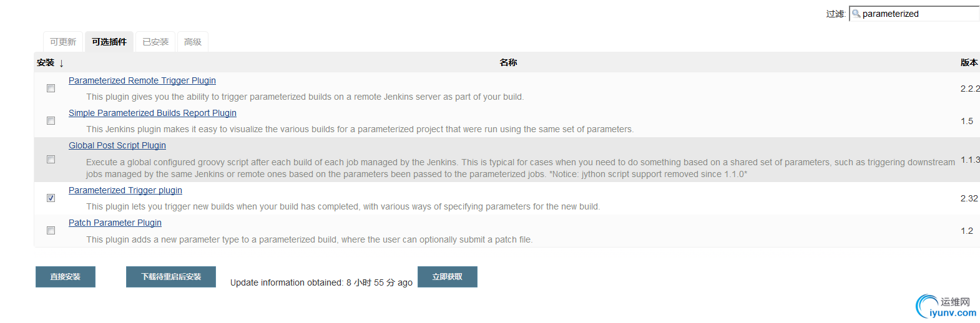Uncheck the Parameterized Trigger plugin checkbox
Screen dimensions: 980x323
(x=51, y=198)
